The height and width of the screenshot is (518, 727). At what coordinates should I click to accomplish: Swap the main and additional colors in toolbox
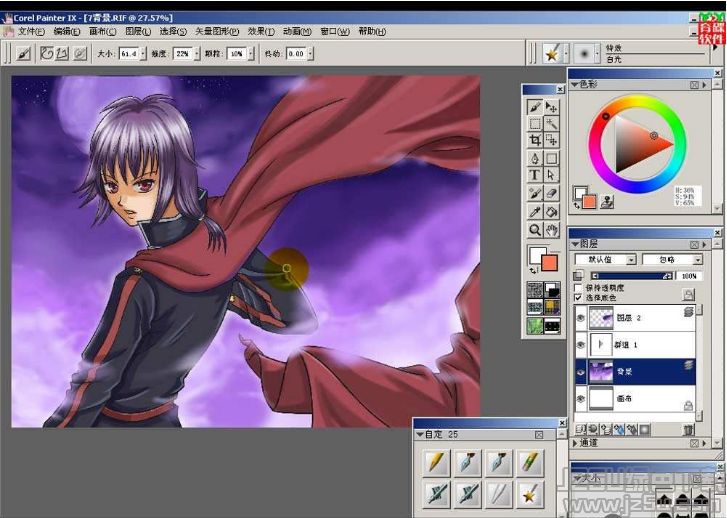coord(533,270)
